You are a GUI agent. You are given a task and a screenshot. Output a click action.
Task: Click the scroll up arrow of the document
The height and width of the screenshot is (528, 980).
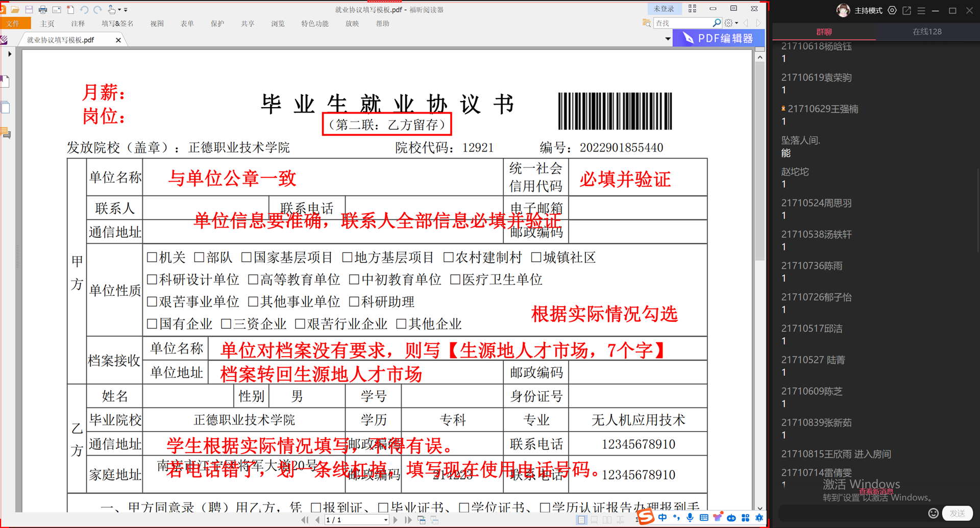click(760, 58)
